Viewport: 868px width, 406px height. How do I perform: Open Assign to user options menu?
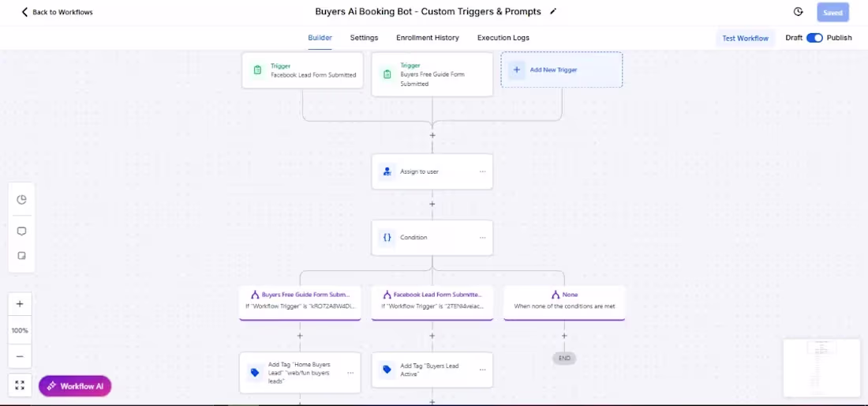(483, 171)
